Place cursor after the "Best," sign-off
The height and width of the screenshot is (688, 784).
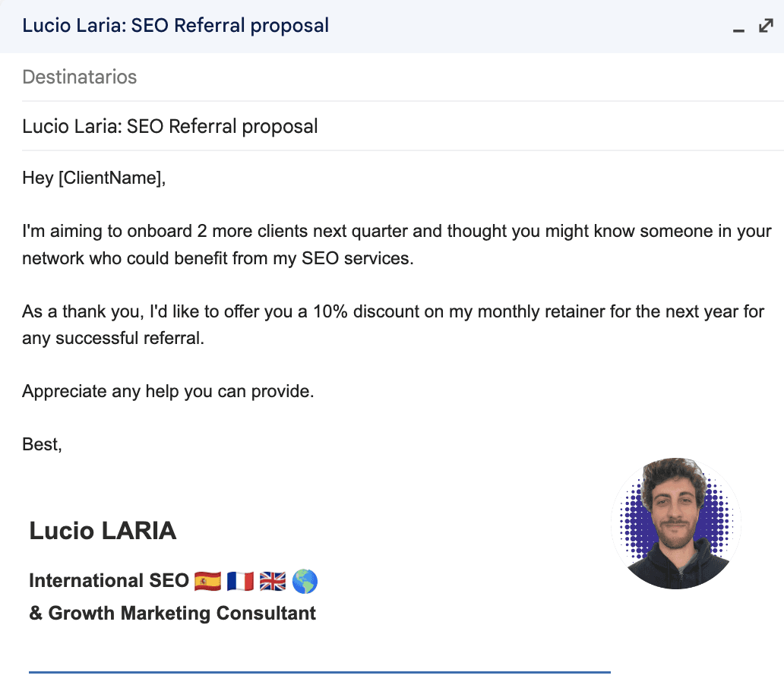coord(62,444)
